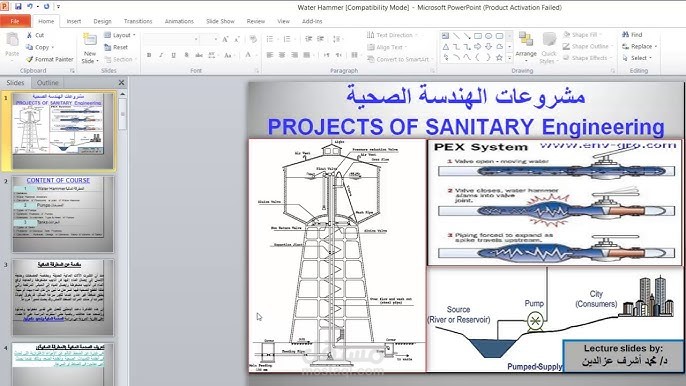Toggle text Shadow formatting
The width and height of the screenshot is (686, 386).
tap(186, 55)
